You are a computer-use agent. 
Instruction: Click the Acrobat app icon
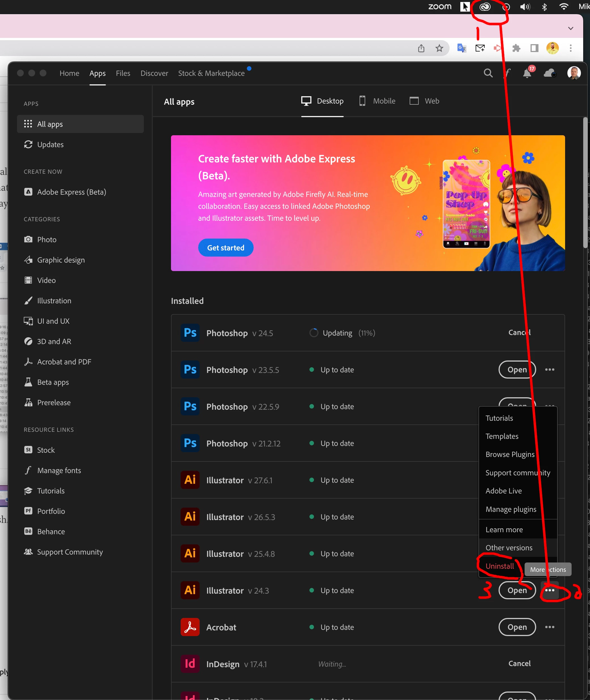pyautogui.click(x=190, y=627)
